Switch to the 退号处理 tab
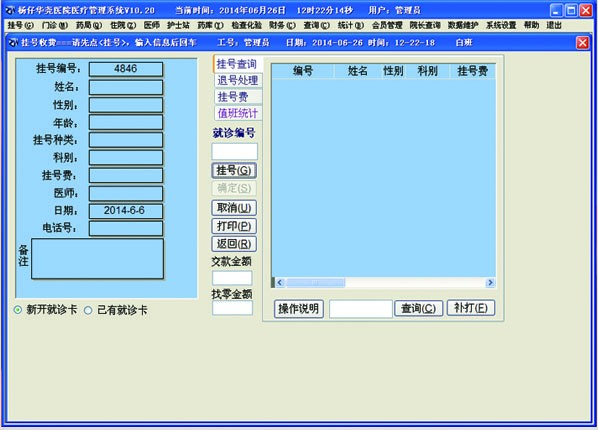Image resolution: width=598 pixels, height=430 pixels. click(238, 80)
